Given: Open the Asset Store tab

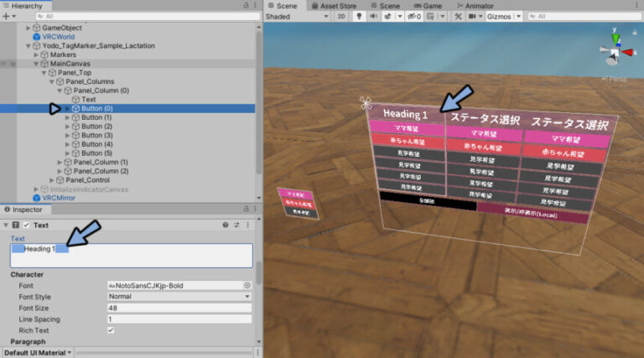Looking at the screenshot, I should click(x=334, y=6).
